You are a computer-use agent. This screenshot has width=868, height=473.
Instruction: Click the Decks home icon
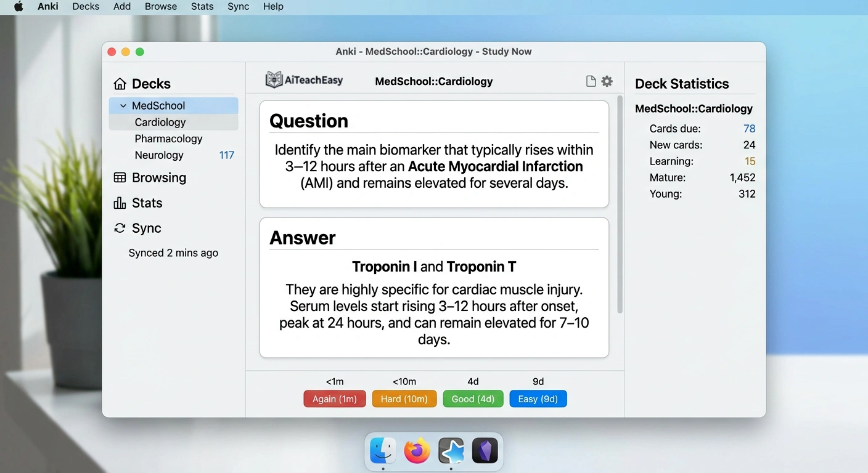tap(120, 84)
